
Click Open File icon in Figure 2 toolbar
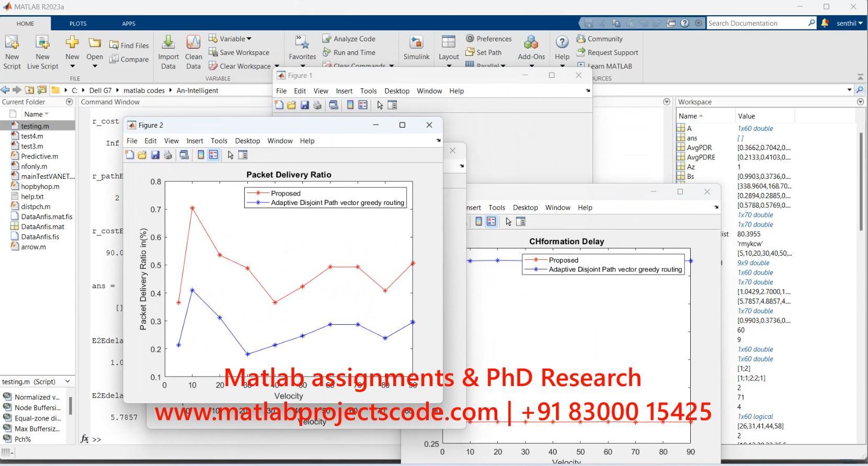(x=142, y=155)
